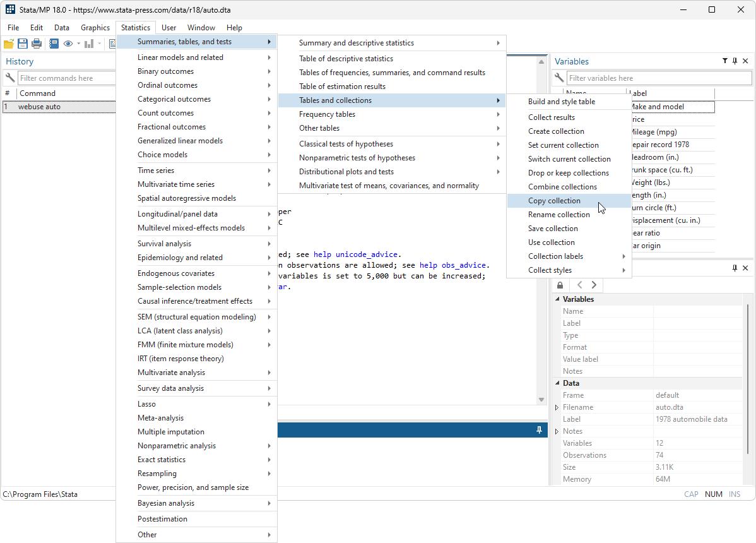Open the Graph icon dropdown arrow
Viewport: 756px width, 543px height.
point(99,44)
